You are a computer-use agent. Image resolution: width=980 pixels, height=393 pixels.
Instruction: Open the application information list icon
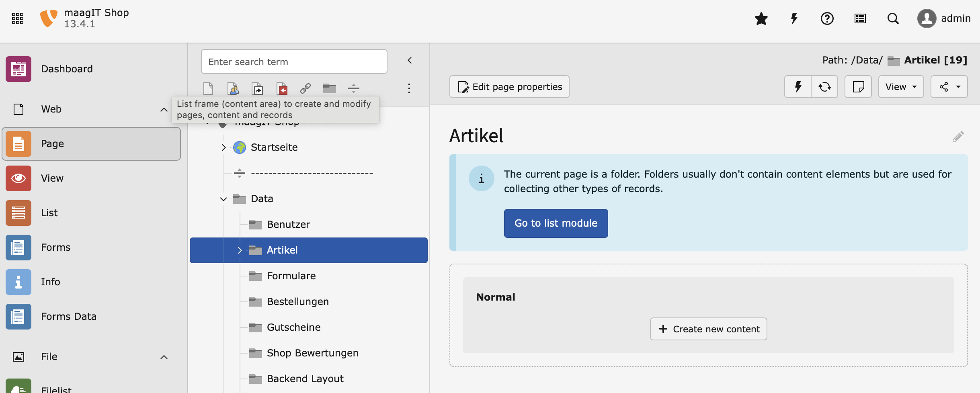pos(860,19)
